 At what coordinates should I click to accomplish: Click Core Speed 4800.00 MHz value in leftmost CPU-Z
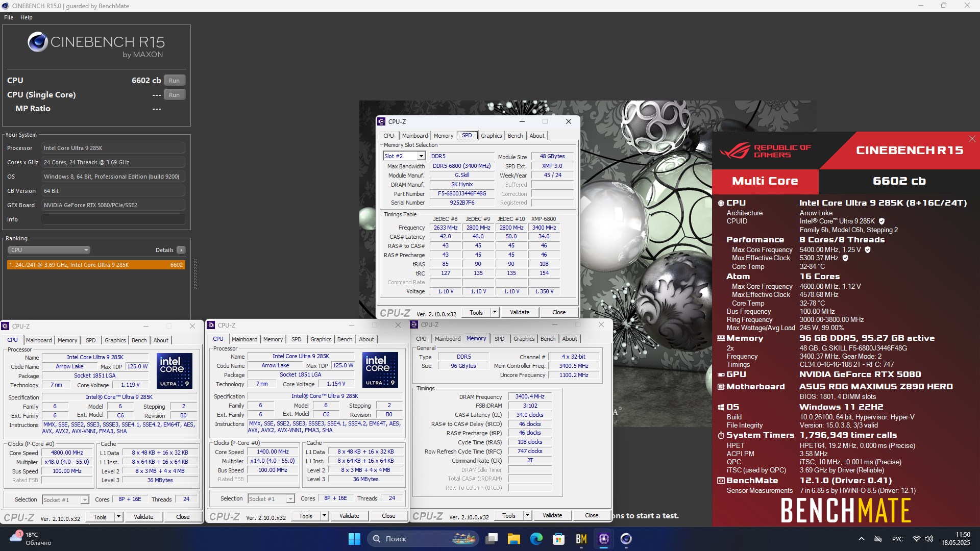tap(67, 453)
